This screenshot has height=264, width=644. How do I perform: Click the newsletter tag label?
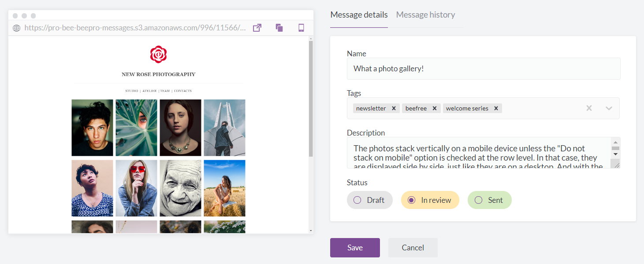coord(371,108)
